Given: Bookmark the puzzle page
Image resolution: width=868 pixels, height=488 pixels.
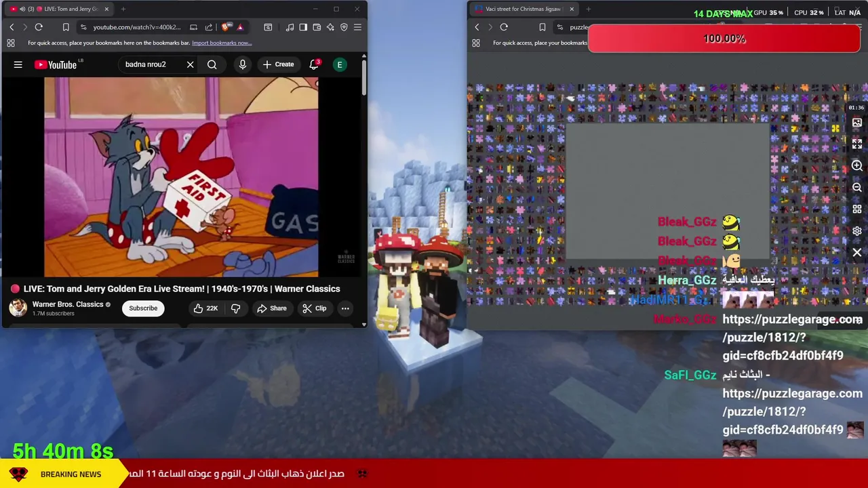Looking at the screenshot, I should tap(542, 27).
